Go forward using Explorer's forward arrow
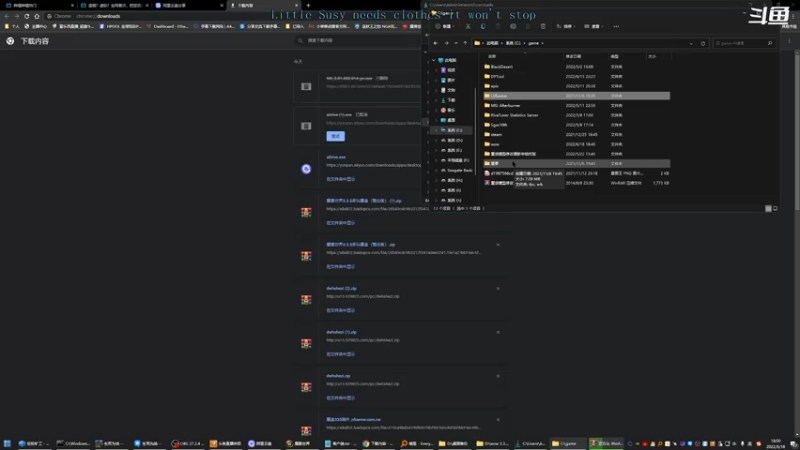 coord(446,43)
